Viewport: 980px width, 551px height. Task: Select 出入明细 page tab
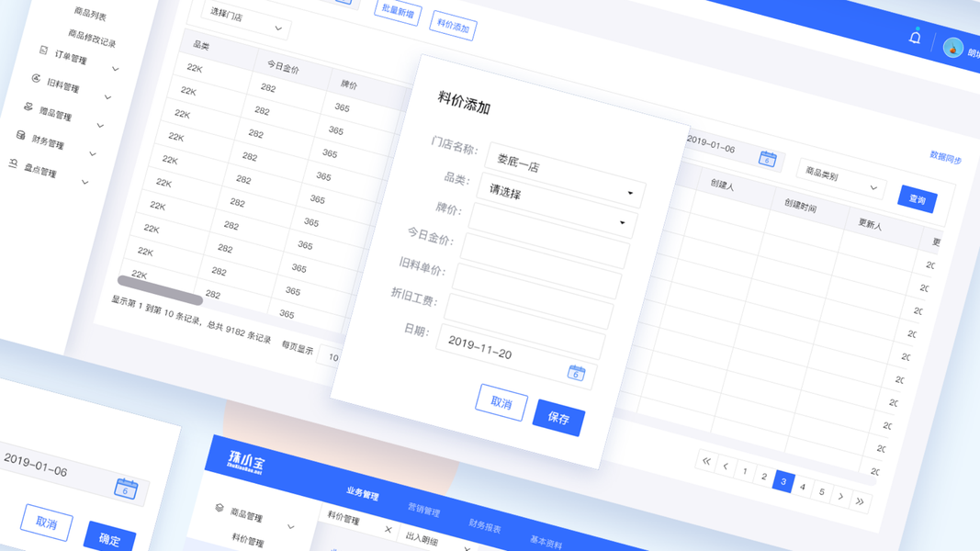point(422,538)
